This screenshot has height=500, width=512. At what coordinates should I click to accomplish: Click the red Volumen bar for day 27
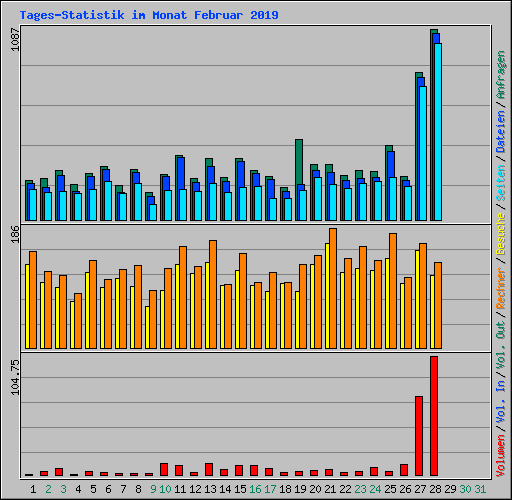point(419,436)
